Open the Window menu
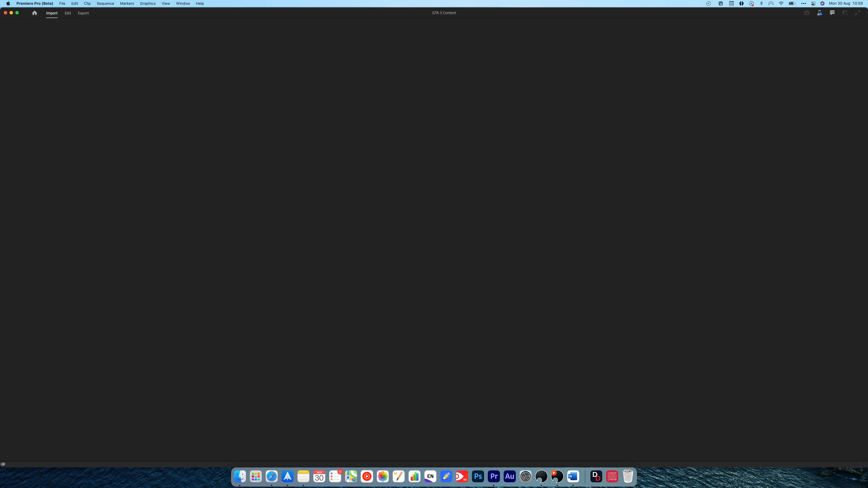The height and width of the screenshot is (488, 868). point(183,3)
